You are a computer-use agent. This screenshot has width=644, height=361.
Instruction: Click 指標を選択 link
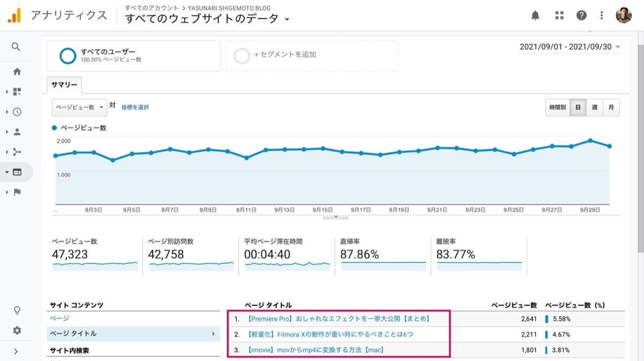click(135, 107)
